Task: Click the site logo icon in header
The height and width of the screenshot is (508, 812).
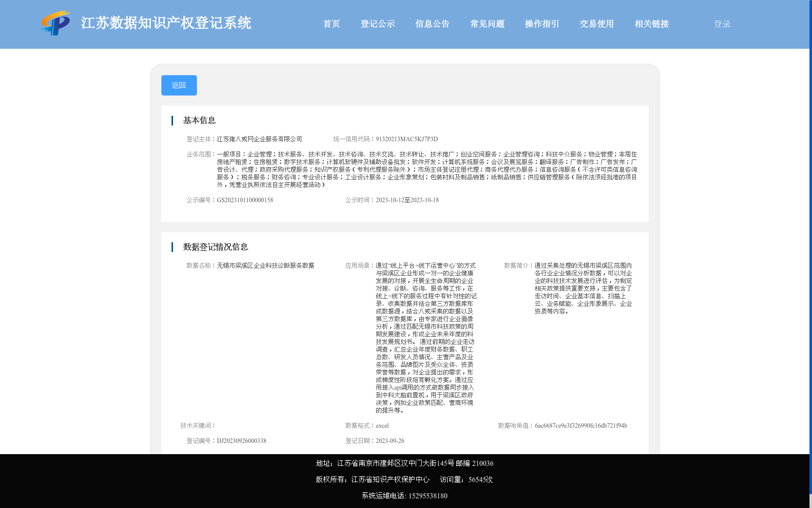Action: tap(56, 23)
